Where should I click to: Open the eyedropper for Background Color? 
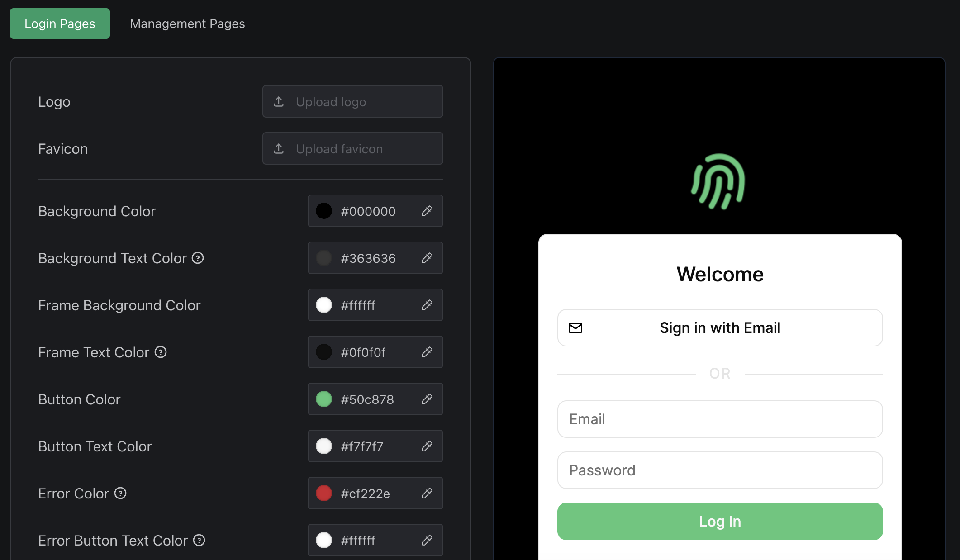[x=427, y=211]
